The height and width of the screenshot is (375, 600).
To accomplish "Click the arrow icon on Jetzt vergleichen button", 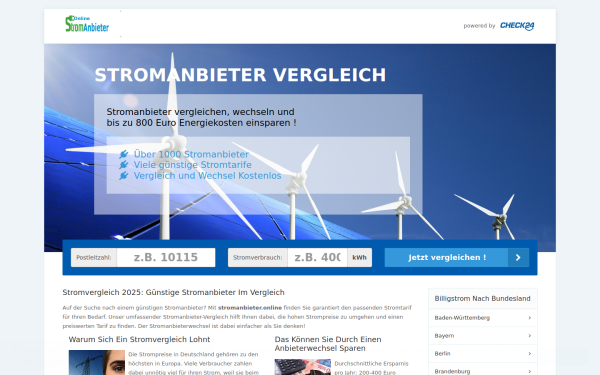I will coord(518,258).
